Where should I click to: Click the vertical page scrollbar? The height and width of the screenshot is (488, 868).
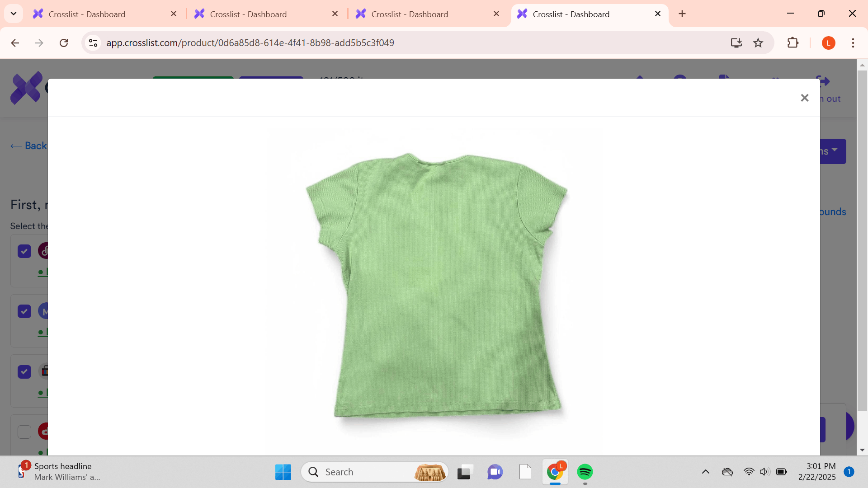pos(862,239)
